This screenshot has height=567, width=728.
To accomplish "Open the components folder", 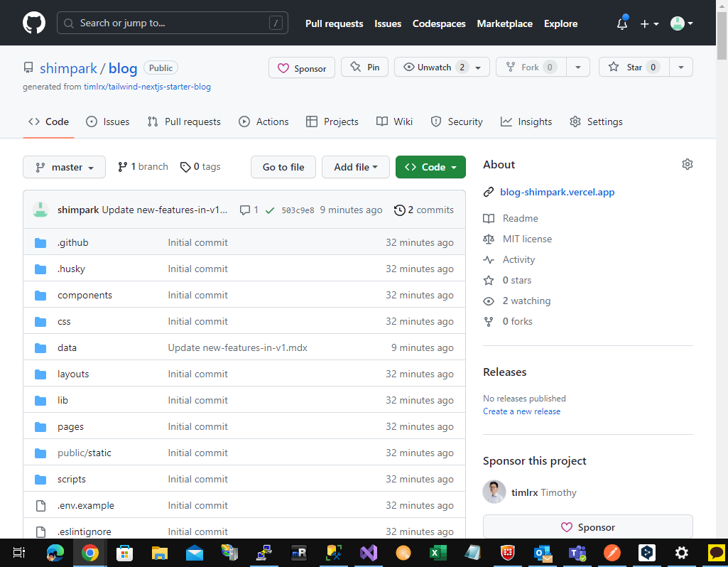I will click(85, 296).
